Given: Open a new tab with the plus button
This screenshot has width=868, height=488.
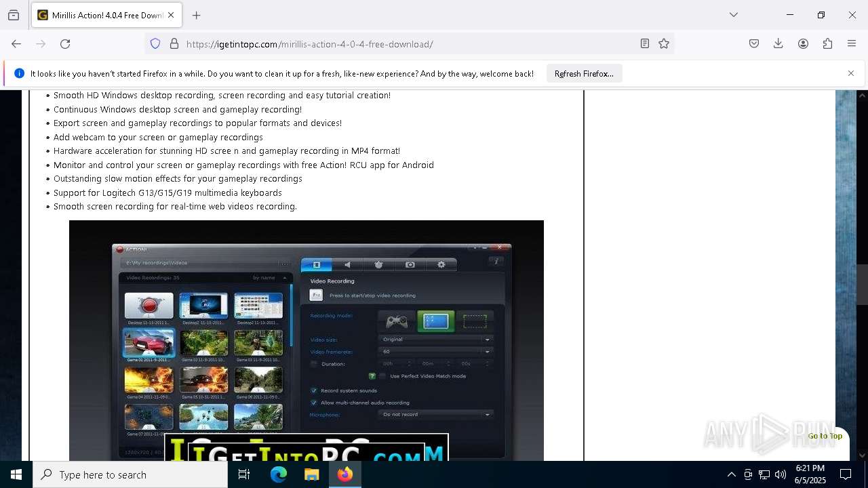Looking at the screenshot, I should (x=197, y=15).
